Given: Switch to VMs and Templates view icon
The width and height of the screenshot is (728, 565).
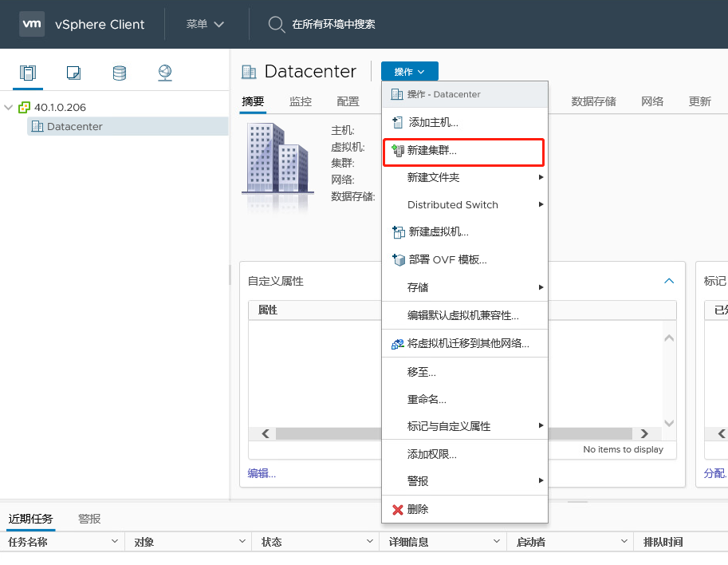Looking at the screenshot, I should tap(73, 73).
